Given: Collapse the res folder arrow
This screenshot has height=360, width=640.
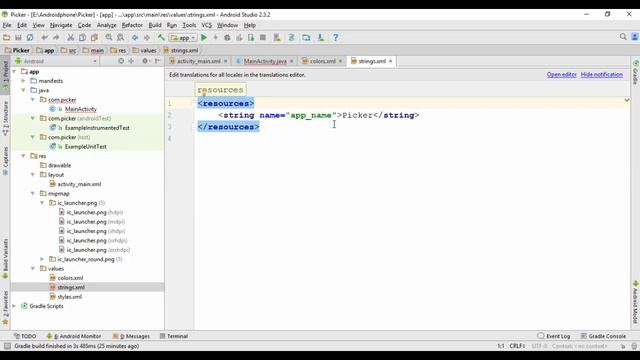Looking at the screenshot, I should (x=24, y=156).
